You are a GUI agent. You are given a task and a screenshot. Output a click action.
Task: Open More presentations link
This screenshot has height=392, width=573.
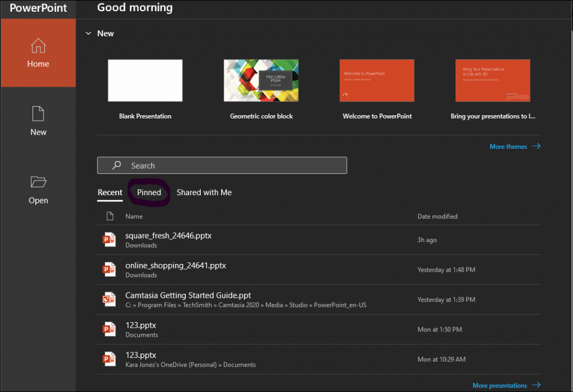pos(500,385)
